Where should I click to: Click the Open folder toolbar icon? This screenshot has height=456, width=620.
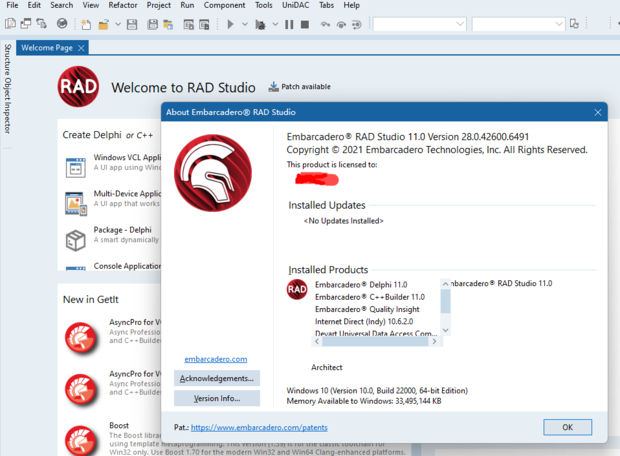[104, 25]
